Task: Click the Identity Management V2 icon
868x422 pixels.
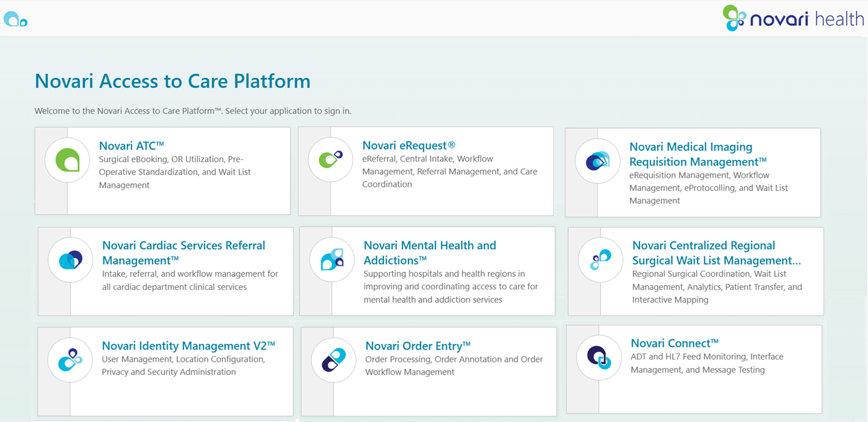Action: pos(70,360)
